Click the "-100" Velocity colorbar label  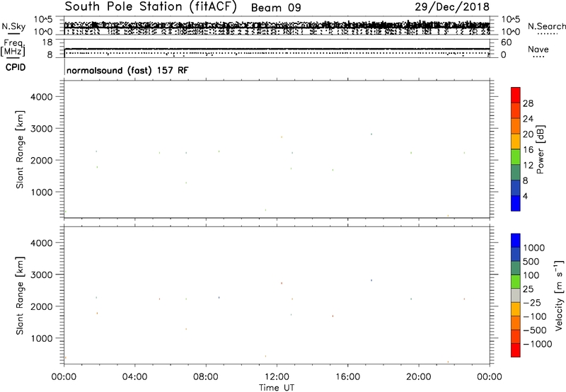tap(535, 316)
